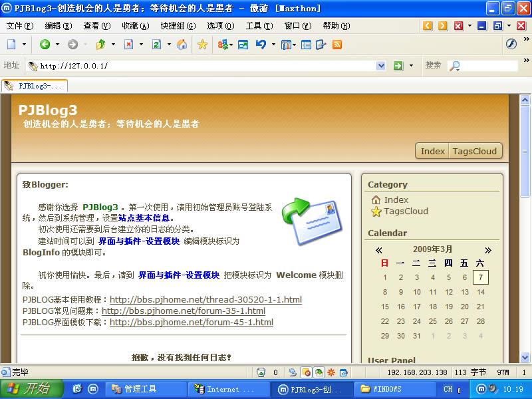Click the green up-level arrow icon
The width and height of the screenshot is (532, 399).
[101, 45]
